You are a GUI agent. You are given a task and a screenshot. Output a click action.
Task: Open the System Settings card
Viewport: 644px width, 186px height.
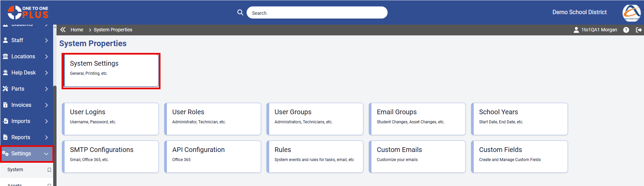click(111, 71)
